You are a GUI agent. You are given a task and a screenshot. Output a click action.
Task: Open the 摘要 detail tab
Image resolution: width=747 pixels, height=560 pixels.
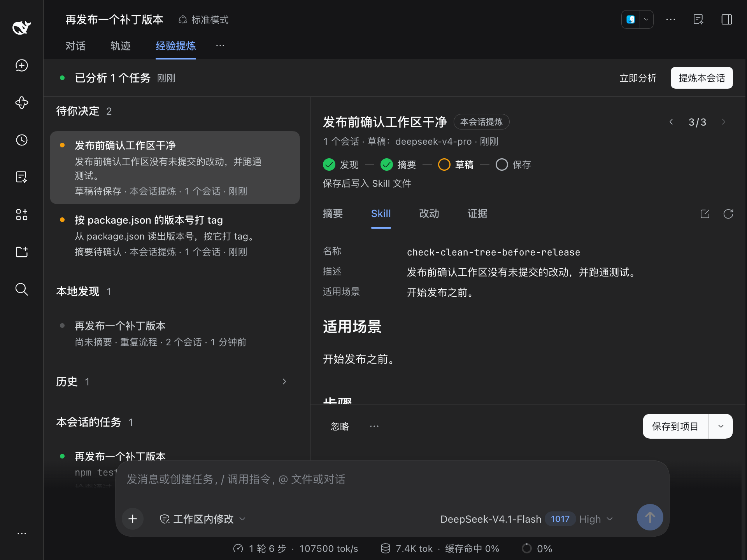click(x=333, y=213)
